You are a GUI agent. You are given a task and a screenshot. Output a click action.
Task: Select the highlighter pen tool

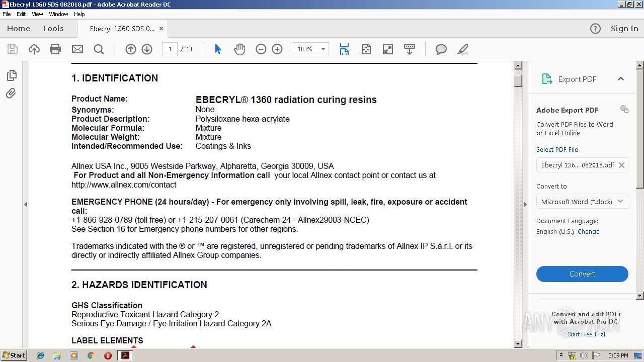tap(463, 49)
